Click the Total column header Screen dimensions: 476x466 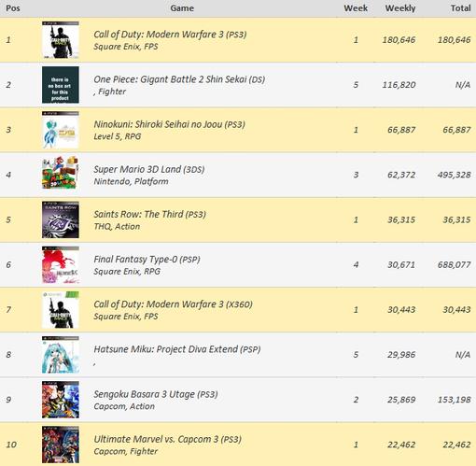[x=460, y=8]
